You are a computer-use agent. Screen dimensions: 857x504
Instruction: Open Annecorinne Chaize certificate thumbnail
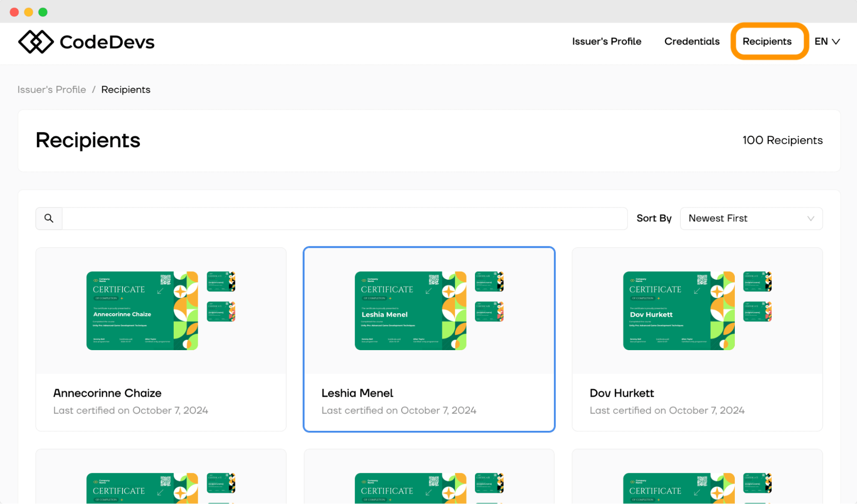142,311
